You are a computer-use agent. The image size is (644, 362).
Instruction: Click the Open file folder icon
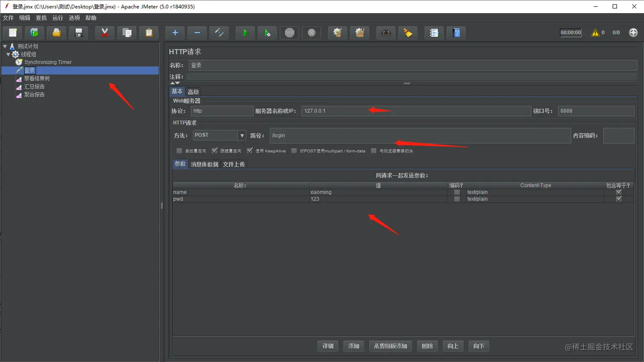(57, 33)
